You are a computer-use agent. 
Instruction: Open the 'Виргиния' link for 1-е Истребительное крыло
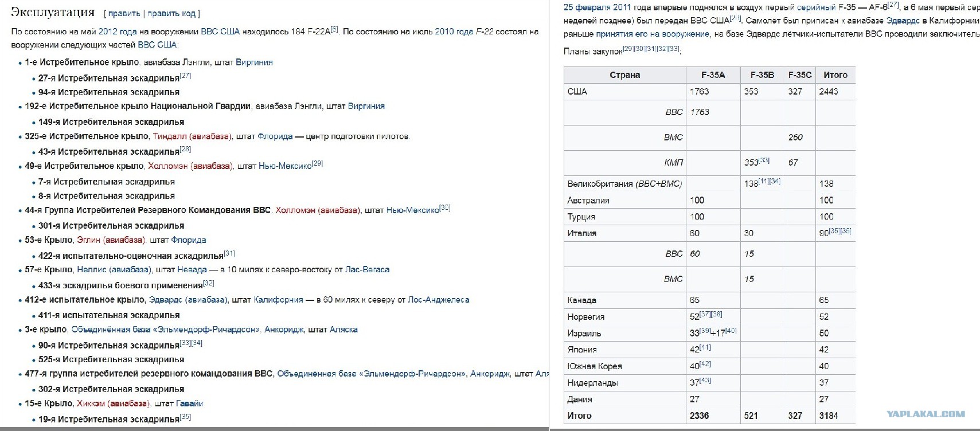[x=254, y=62]
